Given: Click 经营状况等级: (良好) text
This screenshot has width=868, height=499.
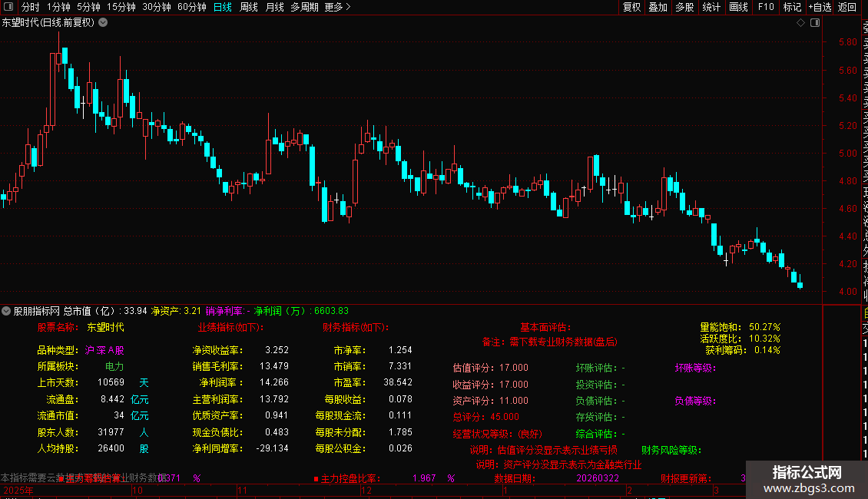Looking at the screenshot, I should tap(498, 434).
